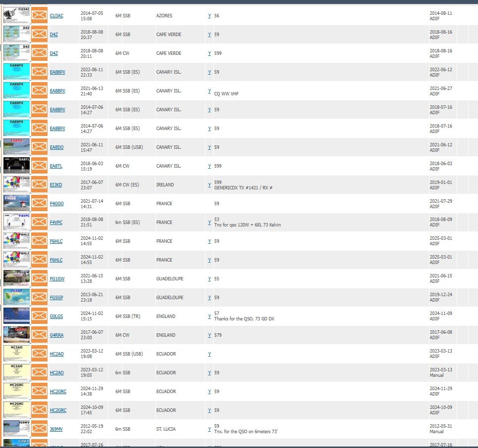Click the G4RRA callsign link

(x=57, y=335)
